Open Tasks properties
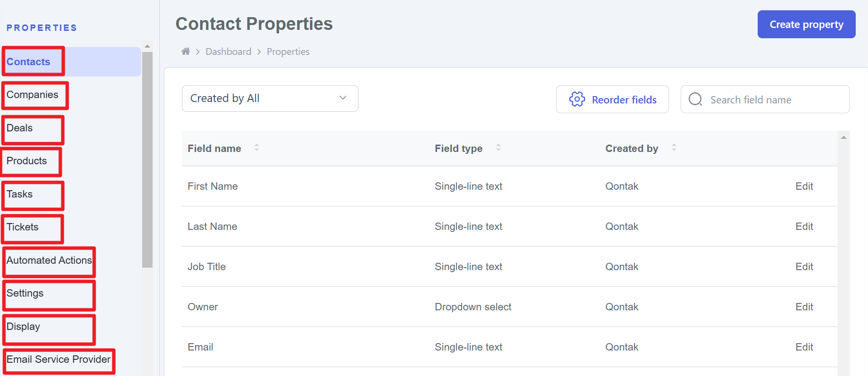 [20, 194]
